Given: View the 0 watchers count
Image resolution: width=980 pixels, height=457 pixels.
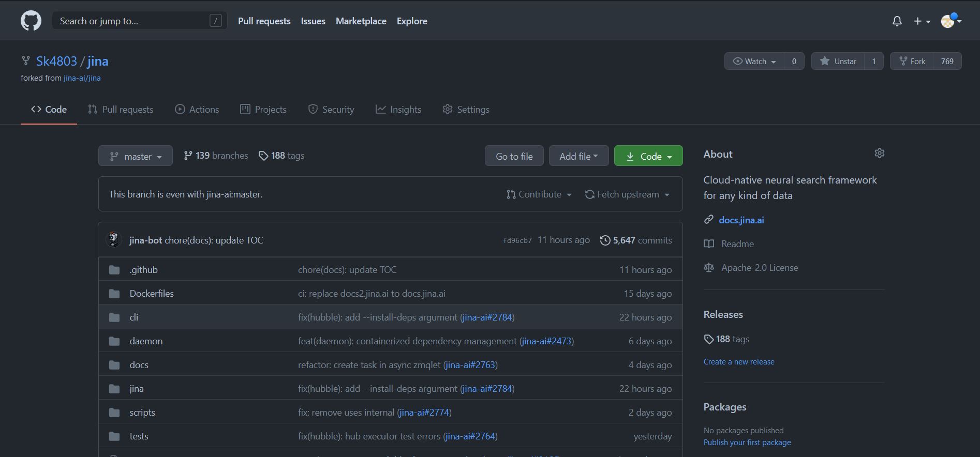Looking at the screenshot, I should (x=794, y=61).
